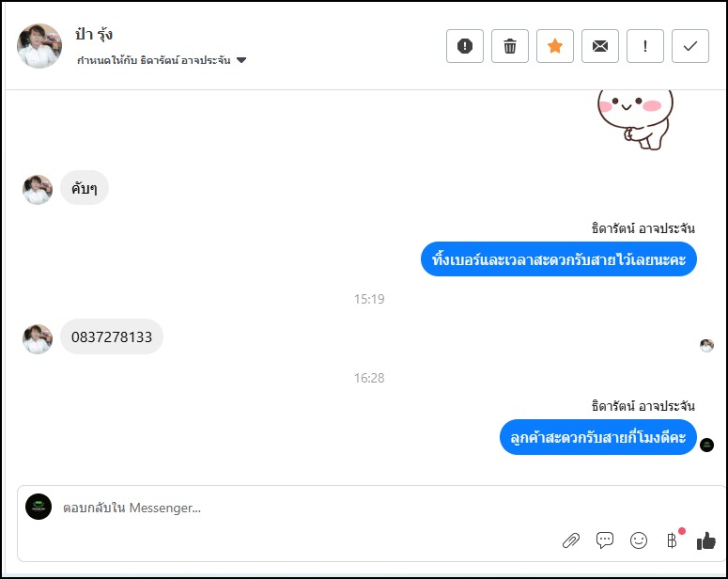Screen dimensions: 728x579
Task: Click the page avatar beside reply box
Action: tap(39, 508)
